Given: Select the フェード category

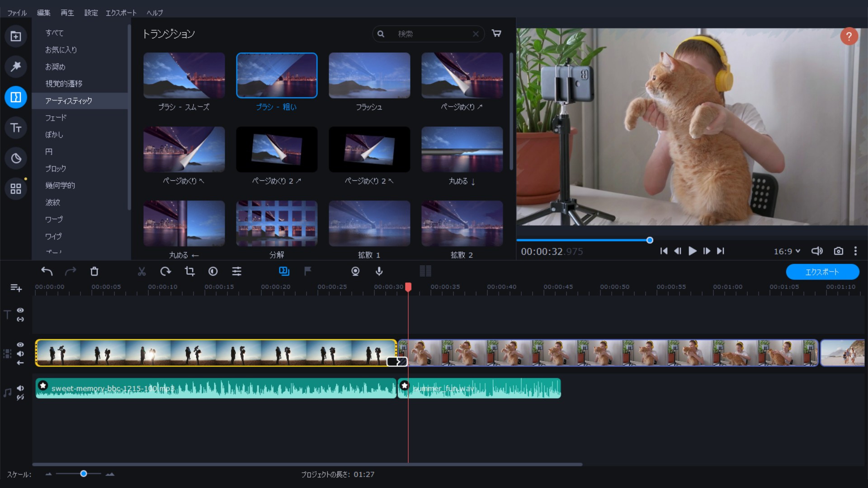Looking at the screenshot, I should point(56,117).
